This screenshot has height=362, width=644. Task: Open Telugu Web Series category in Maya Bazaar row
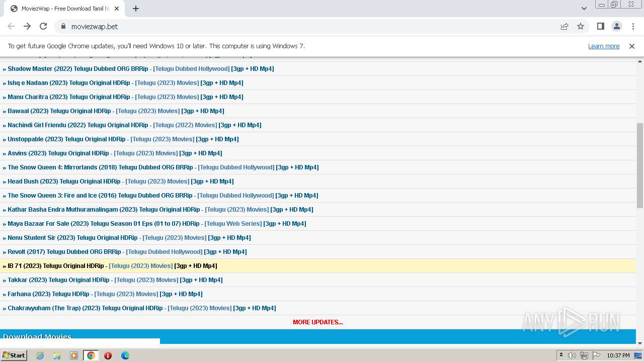[x=233, y=224]
